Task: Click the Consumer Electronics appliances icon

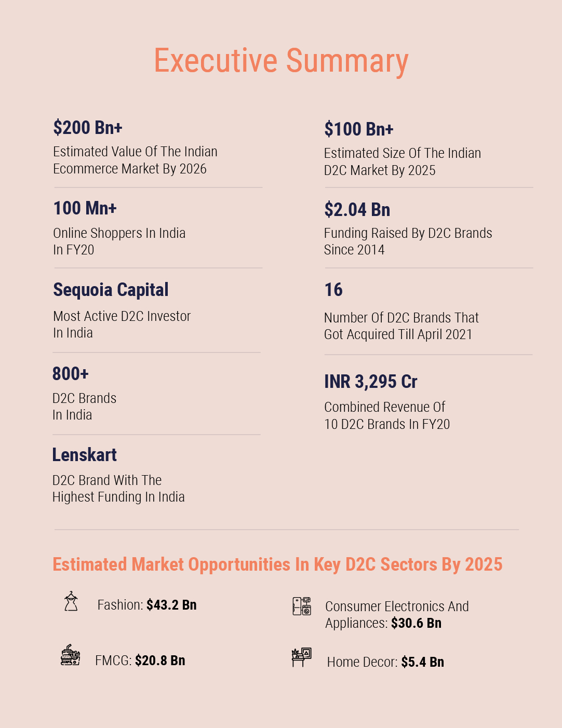Action: (301, 606)
